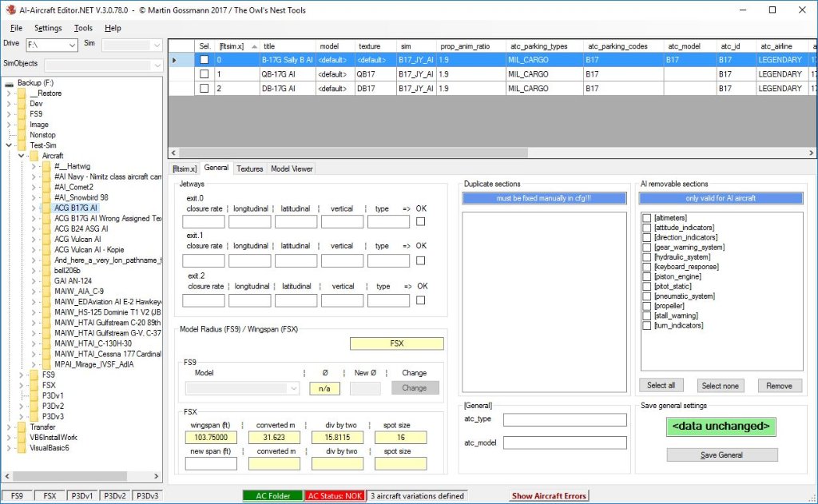Image resolution: width=818 pixels, height=504 pixels.
Task: Click exit.0 closure rate field
Action: (x=204, y=222)
